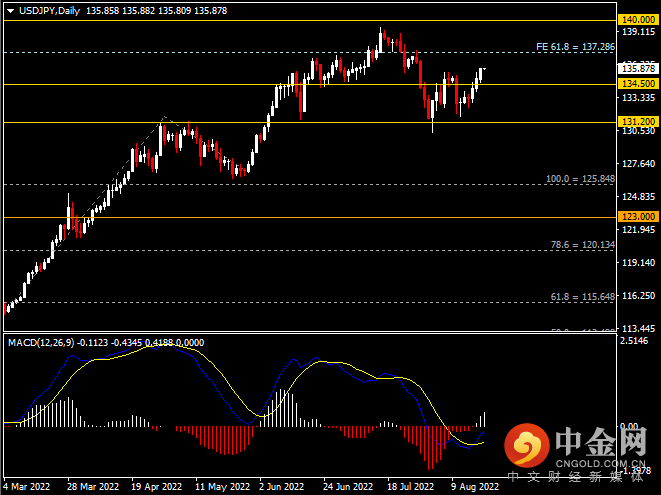Click the current price 135.878 label
This screenshot has height=495, width=661.
click(x=638, y=69)
